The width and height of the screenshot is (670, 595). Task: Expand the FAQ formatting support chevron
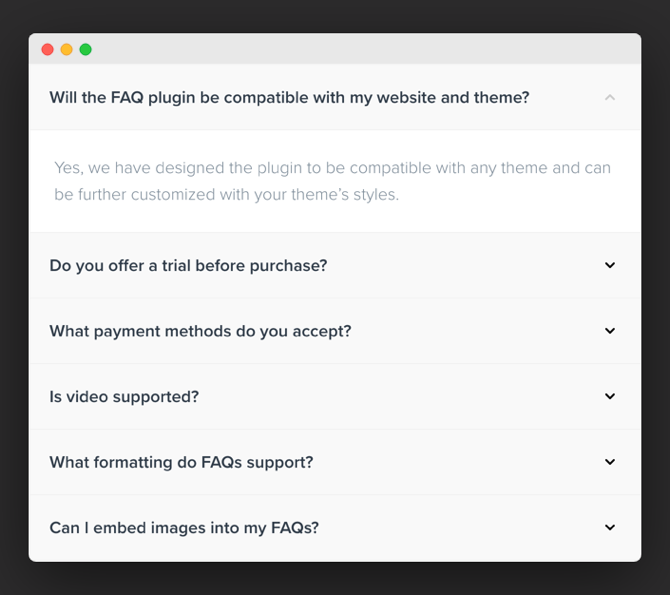tap(610, 462)
